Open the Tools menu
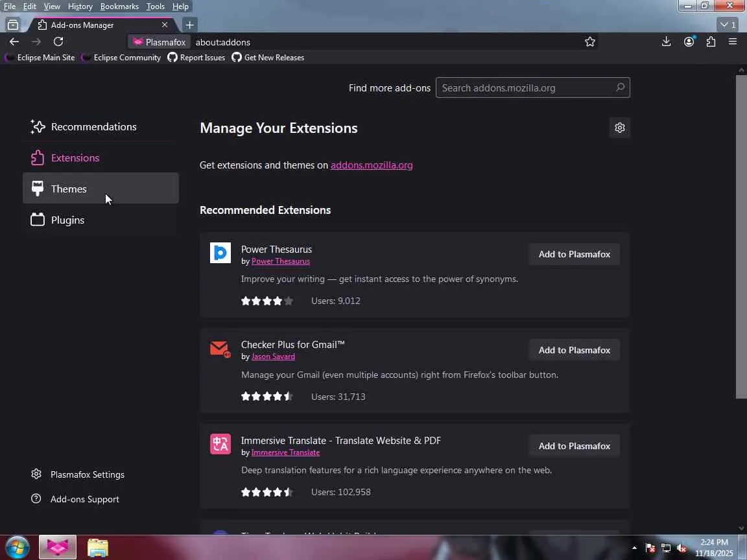This screenshot has height=560, width=747. tap(156, 6)
